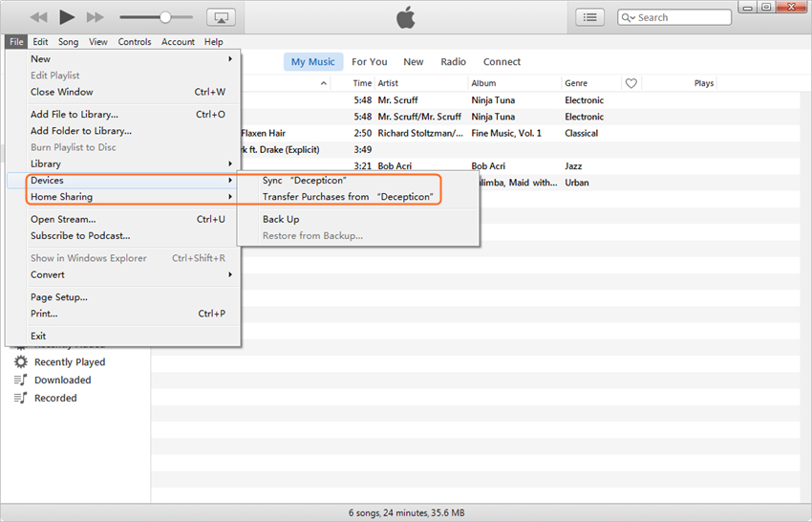Choose Sync "Decepticon" from submenu
This screenshot has height=522, width=812.
pyautogui.click(x=305, y=181)
